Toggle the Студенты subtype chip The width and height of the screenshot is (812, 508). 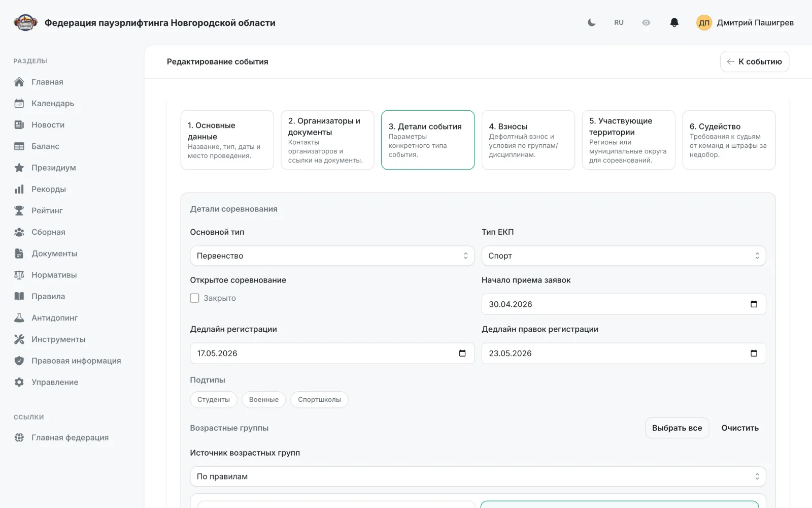coord(214,400)
